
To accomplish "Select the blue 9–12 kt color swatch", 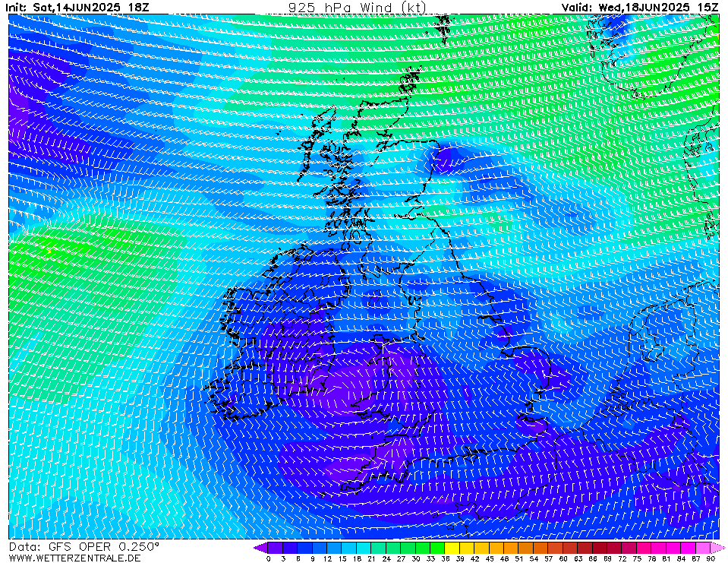I will [x=320, y=548].
